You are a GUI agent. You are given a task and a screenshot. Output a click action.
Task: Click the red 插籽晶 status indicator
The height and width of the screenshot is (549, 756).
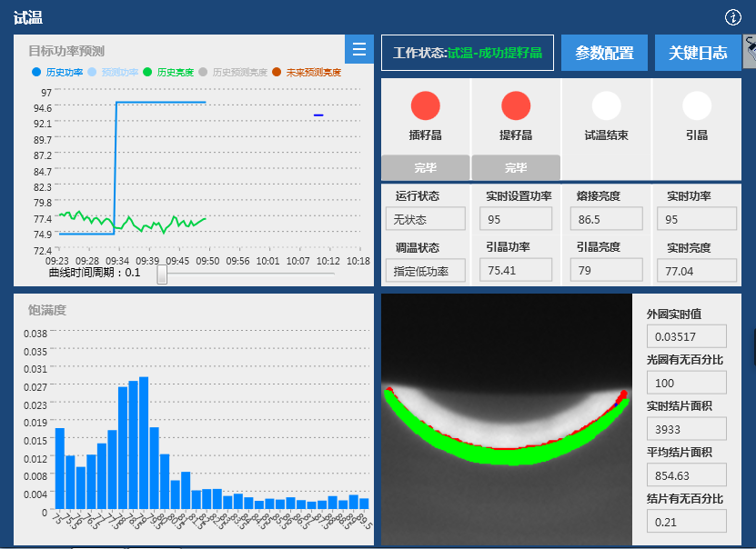pyautogui.click(x=425, y=106)
